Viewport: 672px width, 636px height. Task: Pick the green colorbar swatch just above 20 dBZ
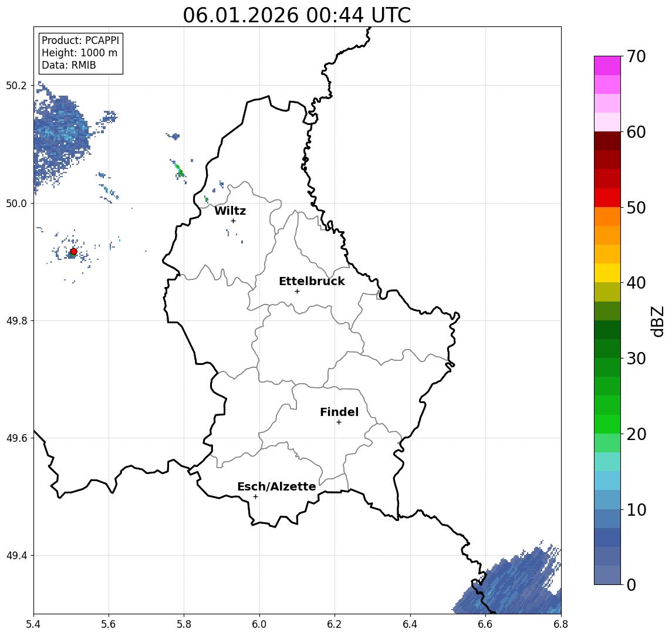(607, 424)
